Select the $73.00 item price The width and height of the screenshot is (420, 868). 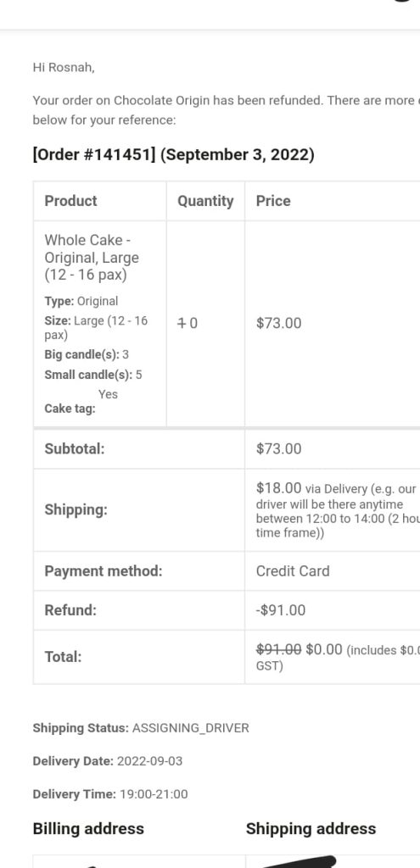(x=278, y=323)
